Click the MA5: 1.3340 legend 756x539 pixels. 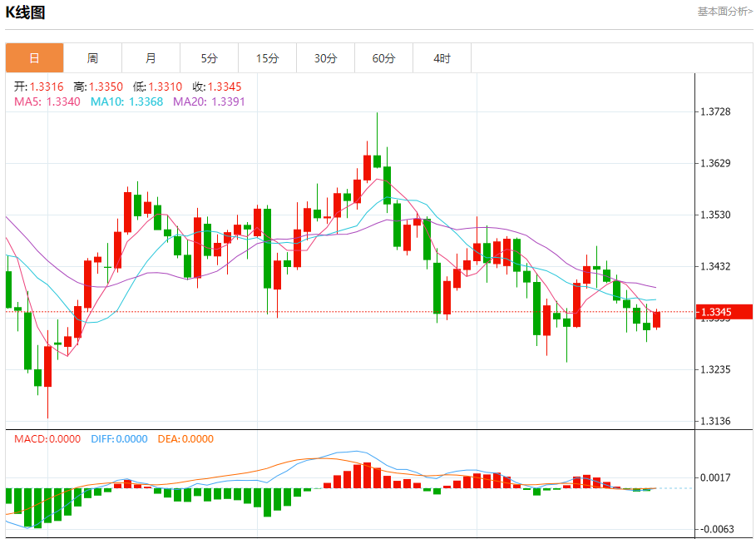(47, 101)
